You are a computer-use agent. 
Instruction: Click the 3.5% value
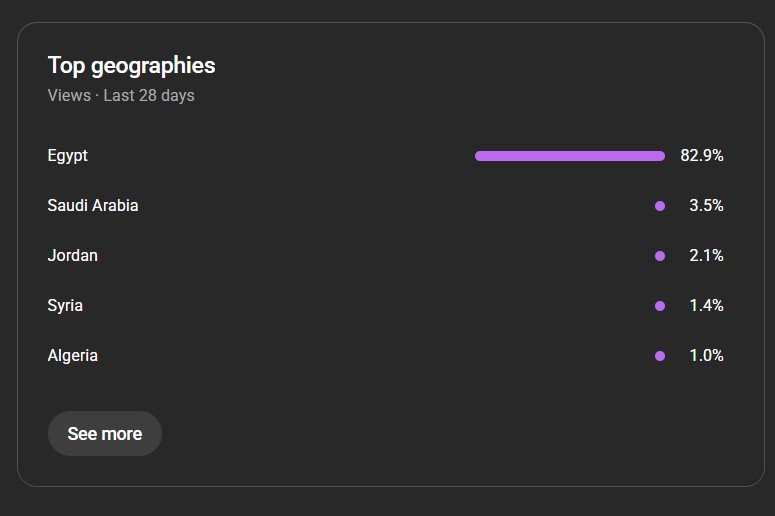click(706, 206)
